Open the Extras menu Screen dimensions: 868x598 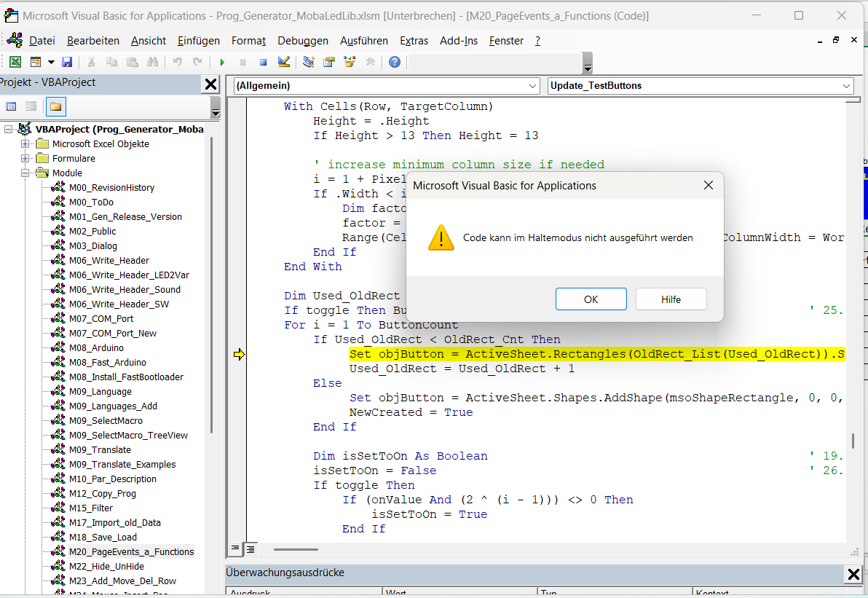(x=414, y=41)
